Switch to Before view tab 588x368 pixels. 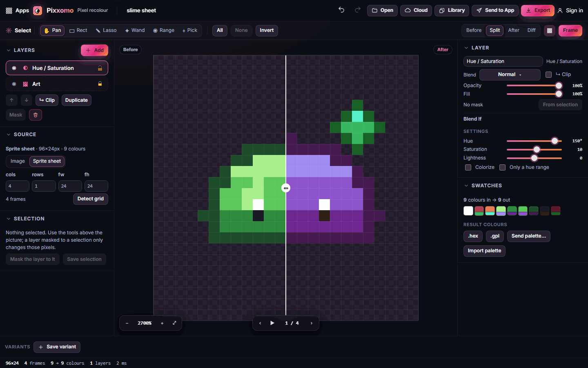point(474,30)
